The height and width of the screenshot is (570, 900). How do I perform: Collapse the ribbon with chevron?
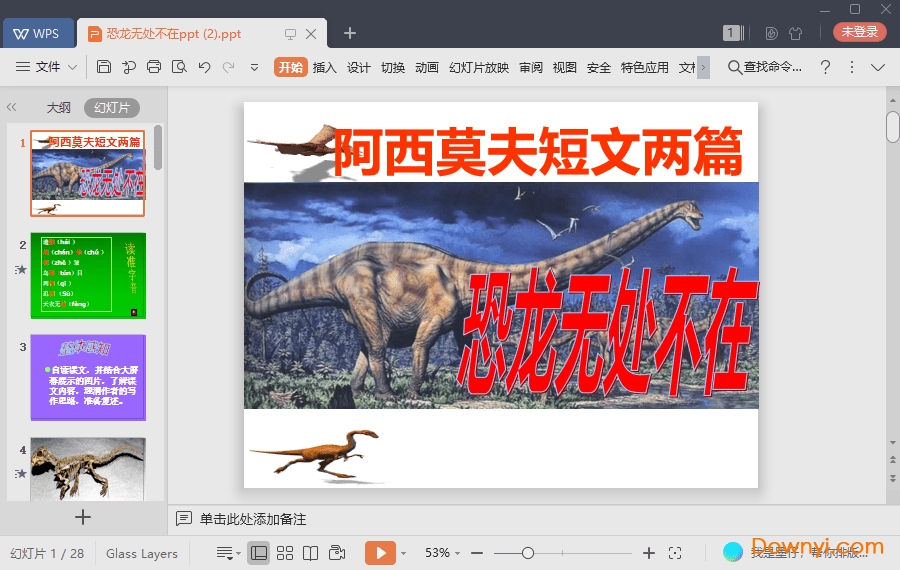878,68
